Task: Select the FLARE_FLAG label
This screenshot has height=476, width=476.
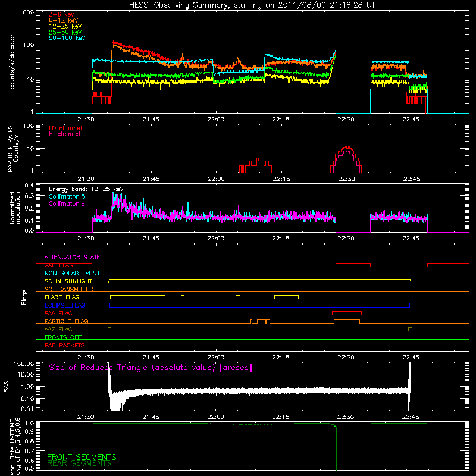Action: [62, 297]
